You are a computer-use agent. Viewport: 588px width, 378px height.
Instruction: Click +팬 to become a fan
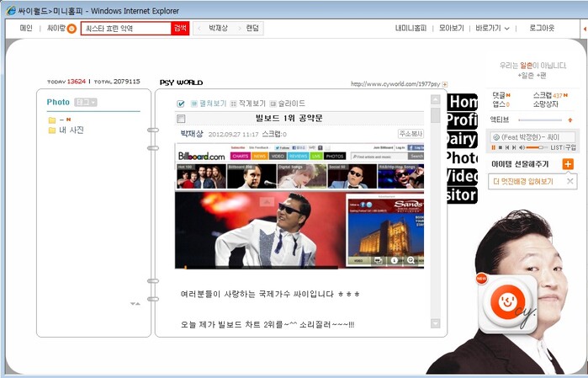543,76
